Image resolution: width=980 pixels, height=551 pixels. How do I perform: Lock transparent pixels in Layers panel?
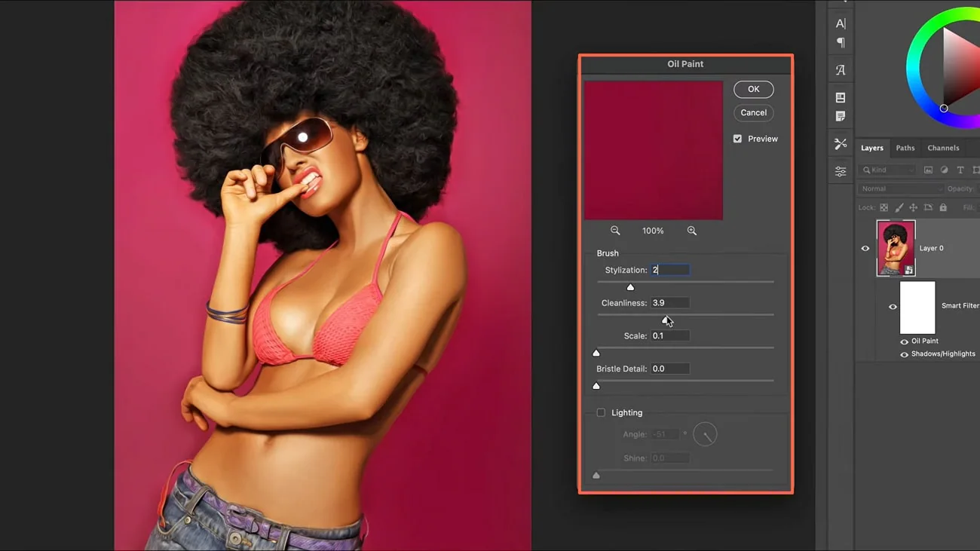[884, 207]
